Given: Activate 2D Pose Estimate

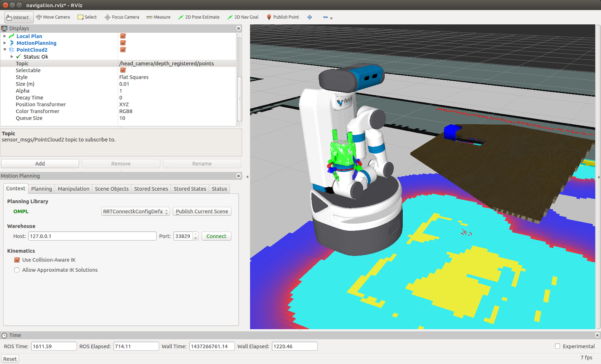Looking at the screenshot, I should [x=199, y=17].
